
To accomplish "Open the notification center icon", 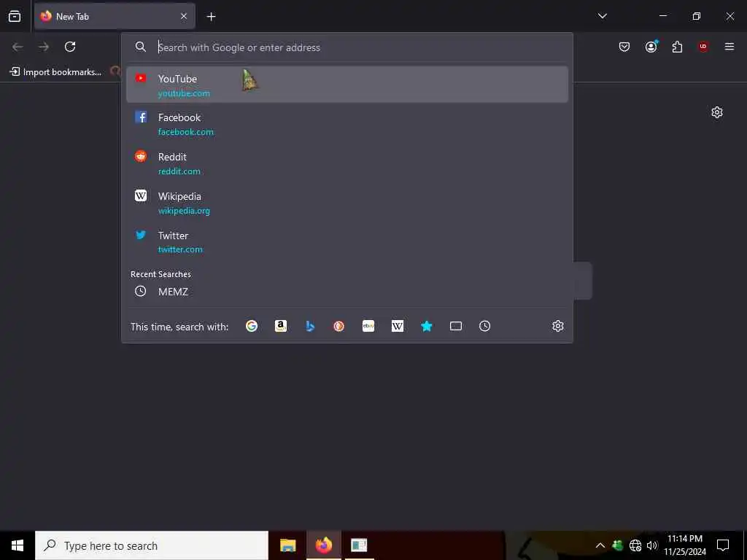I will [723, 545].
